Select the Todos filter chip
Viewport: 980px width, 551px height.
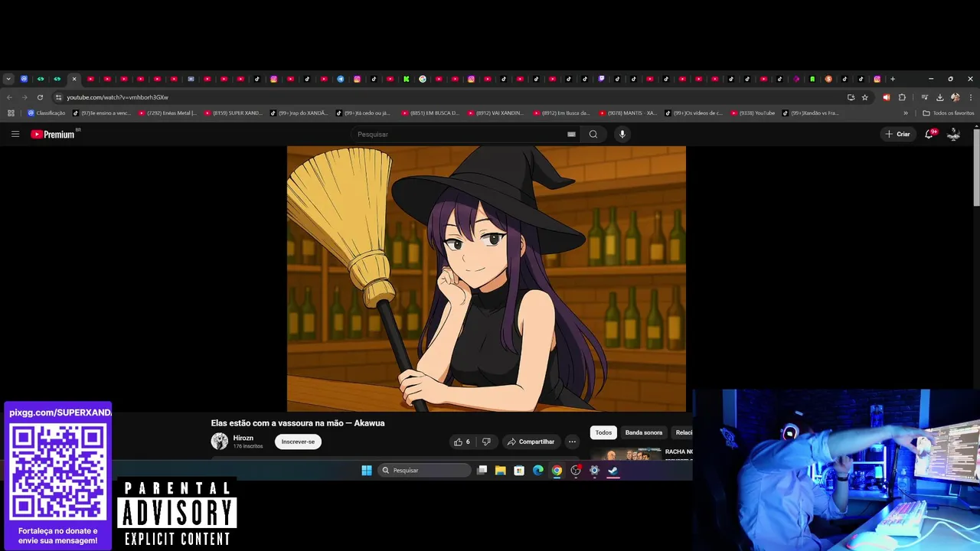603,432
